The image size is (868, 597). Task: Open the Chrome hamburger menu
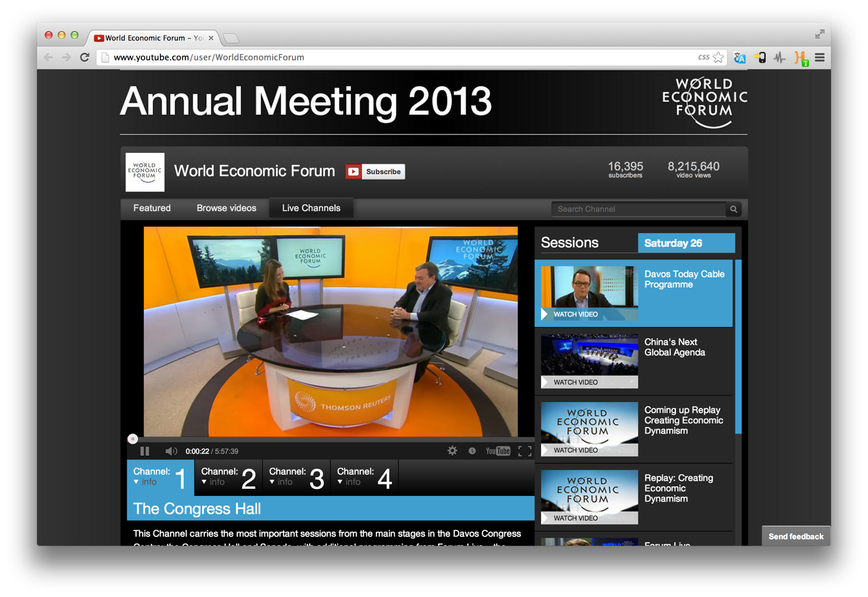tap(819, 58)
